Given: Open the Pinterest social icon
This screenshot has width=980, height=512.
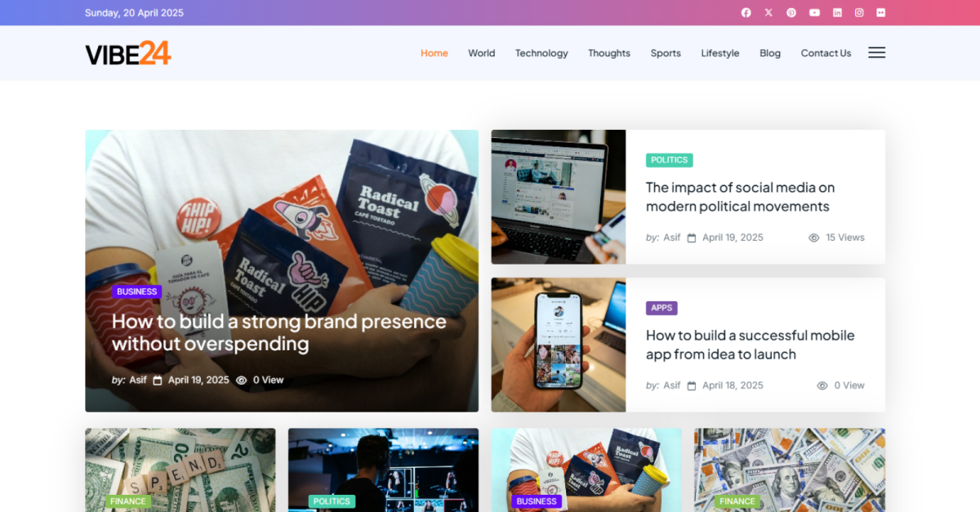Looking at the screenshot, I should (791, 12).
